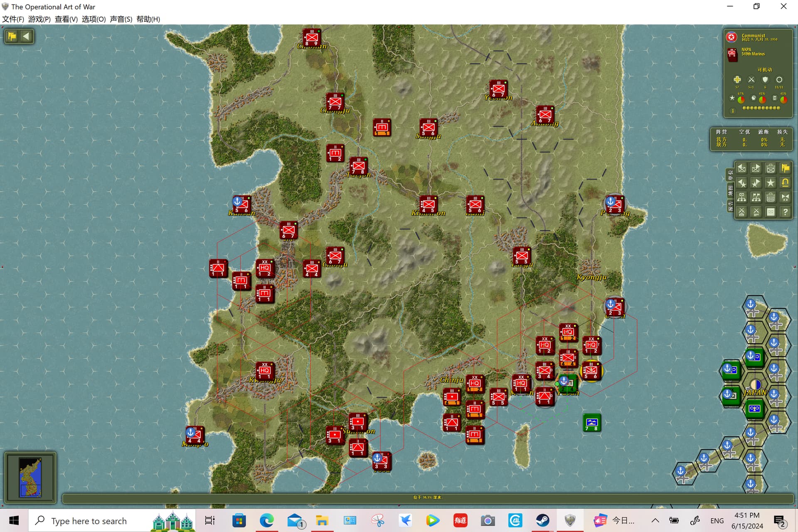The width and height of the screenshot is (798, 532).
Task: Click the fist readiness icon
Action: pos(753,98)
